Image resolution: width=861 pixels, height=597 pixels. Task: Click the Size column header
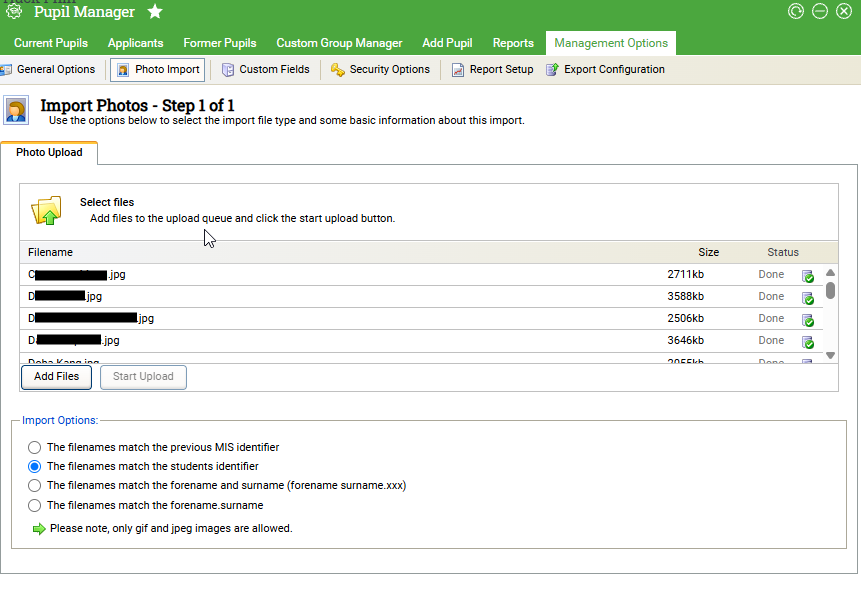708,253
